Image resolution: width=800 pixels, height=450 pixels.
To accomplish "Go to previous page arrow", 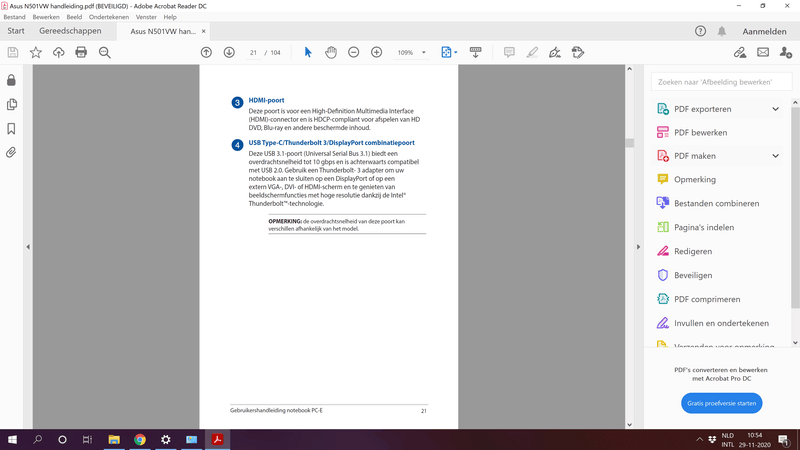I will click(x=206, y=53).
